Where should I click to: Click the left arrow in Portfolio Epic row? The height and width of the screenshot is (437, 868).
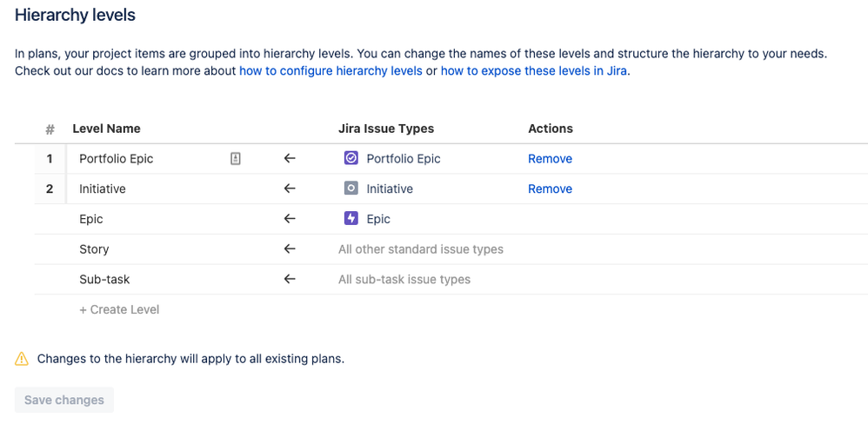(290, 159)
